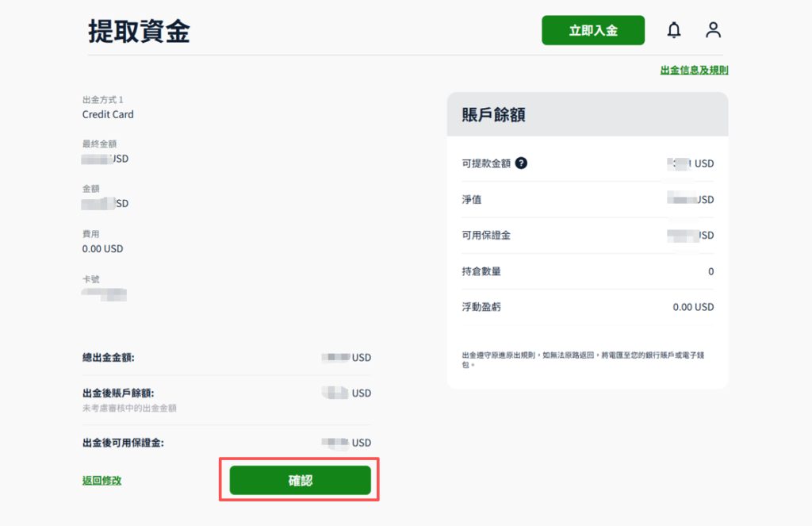812x526 pixels.
Task: Click the 立即入金 deposit button
Action: pyautogui.click(x=593, y=29)
